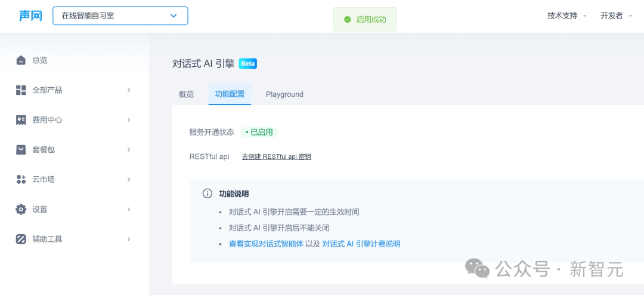Open the 技术支持 dropdown menu

point(567,16)
